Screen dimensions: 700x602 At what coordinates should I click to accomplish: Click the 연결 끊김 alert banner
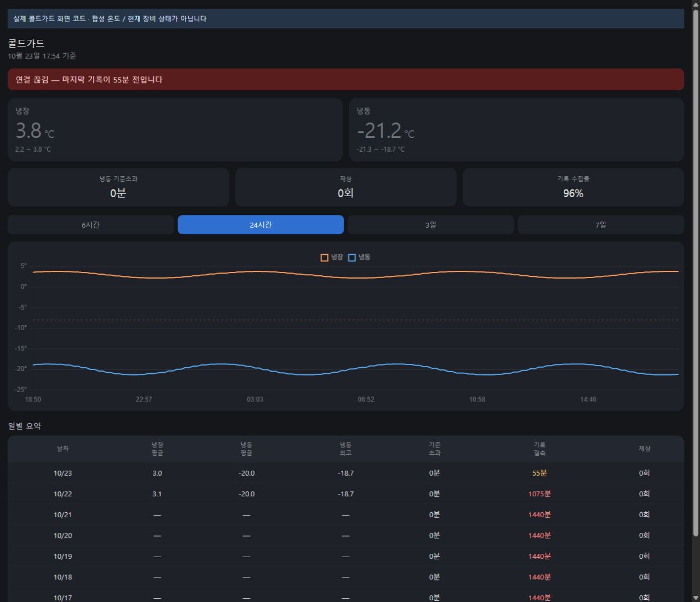[x=346, y=79]
